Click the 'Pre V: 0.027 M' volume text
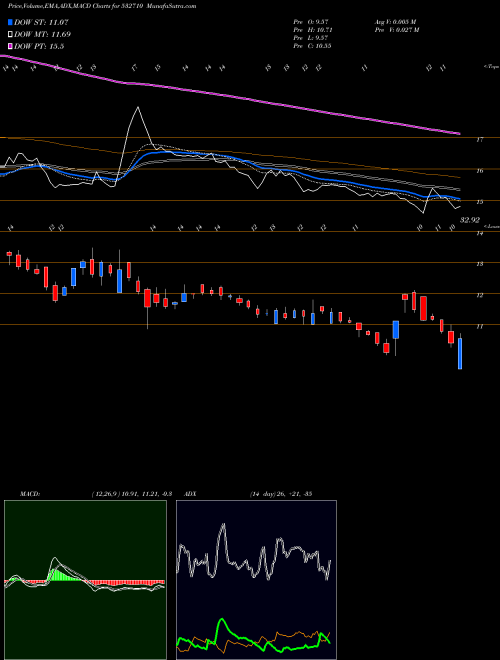This screenshot has height=660, width=500. (396, 29)
